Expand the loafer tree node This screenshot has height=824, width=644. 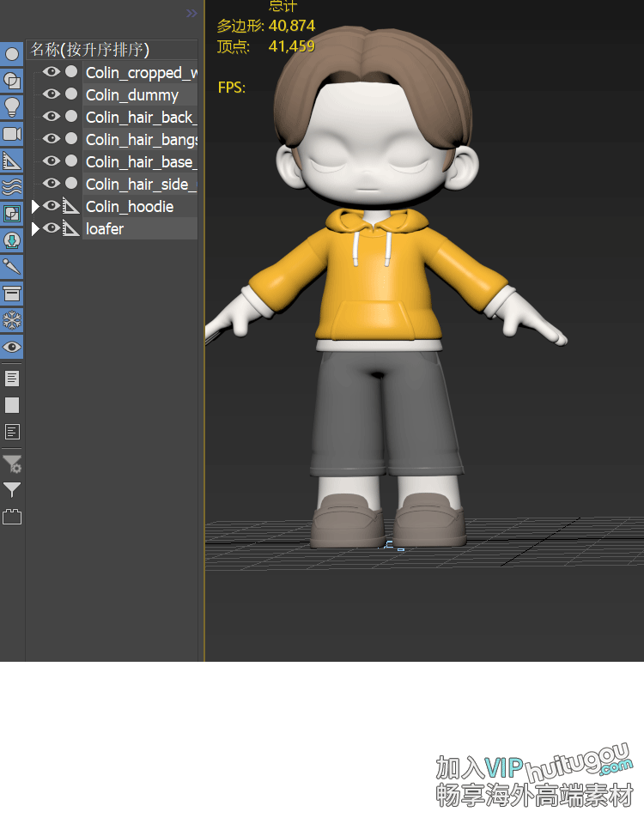coord(35,228)
